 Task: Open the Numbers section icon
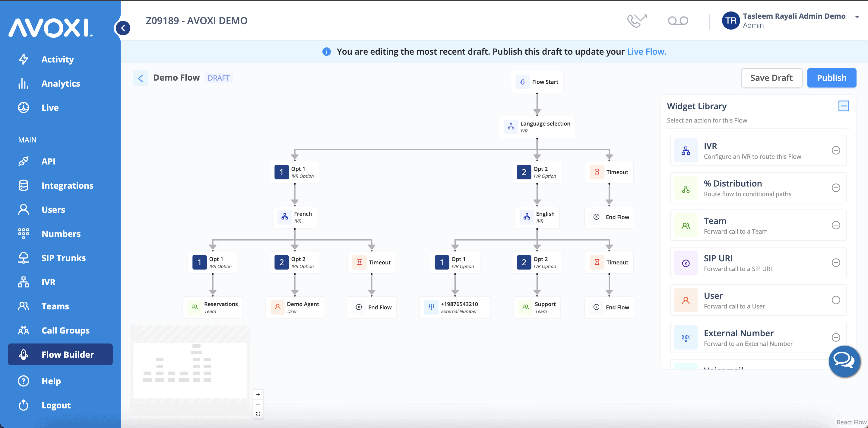(x=23, y=233)
